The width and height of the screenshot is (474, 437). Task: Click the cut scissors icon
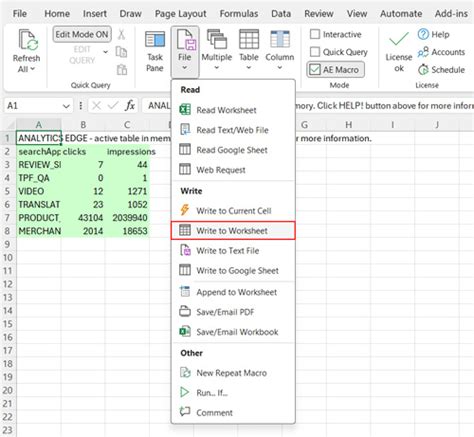[121, 34]
